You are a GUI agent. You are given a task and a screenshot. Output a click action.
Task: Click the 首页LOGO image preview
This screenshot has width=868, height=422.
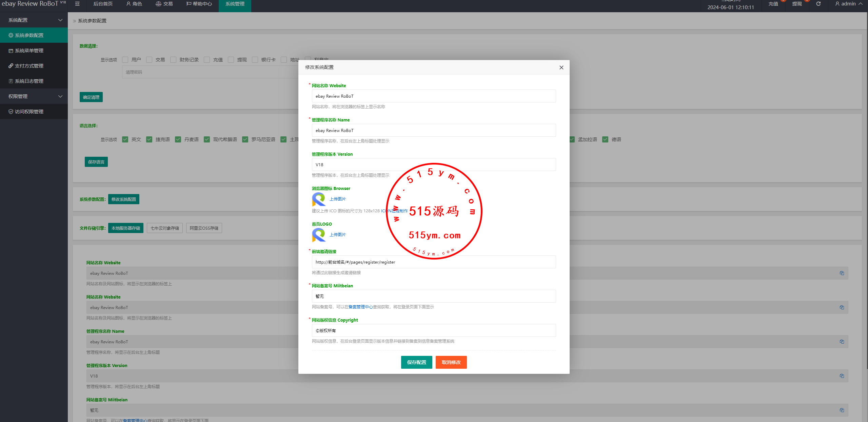pos(319,235)
